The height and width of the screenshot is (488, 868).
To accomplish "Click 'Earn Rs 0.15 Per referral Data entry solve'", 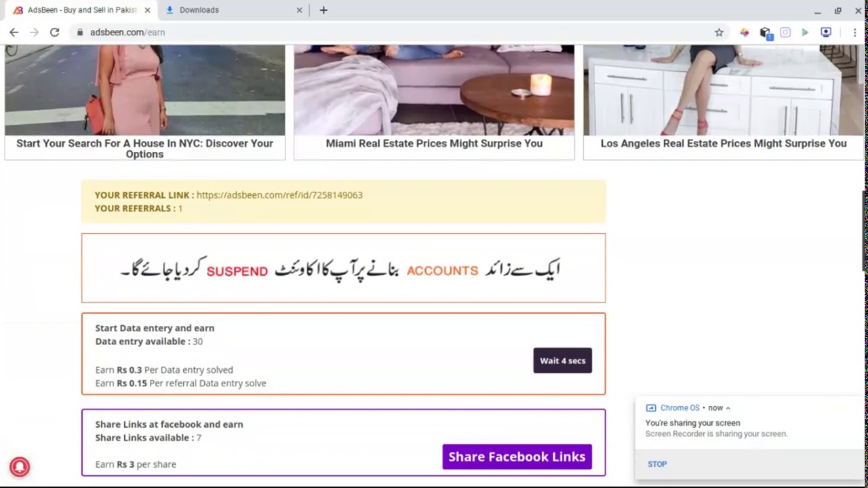I will tap(180, 384).
